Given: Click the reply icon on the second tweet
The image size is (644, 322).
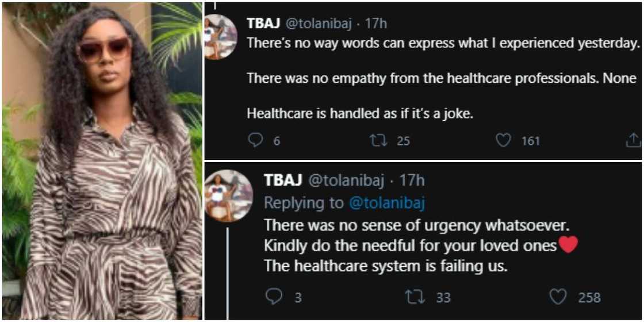Looking at the screenshot, I should pos(274,297).
